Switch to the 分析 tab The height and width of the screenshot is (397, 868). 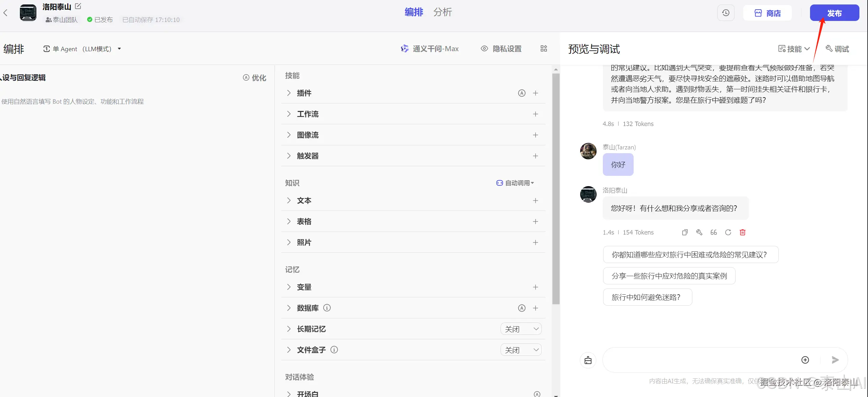click(443, 12)
